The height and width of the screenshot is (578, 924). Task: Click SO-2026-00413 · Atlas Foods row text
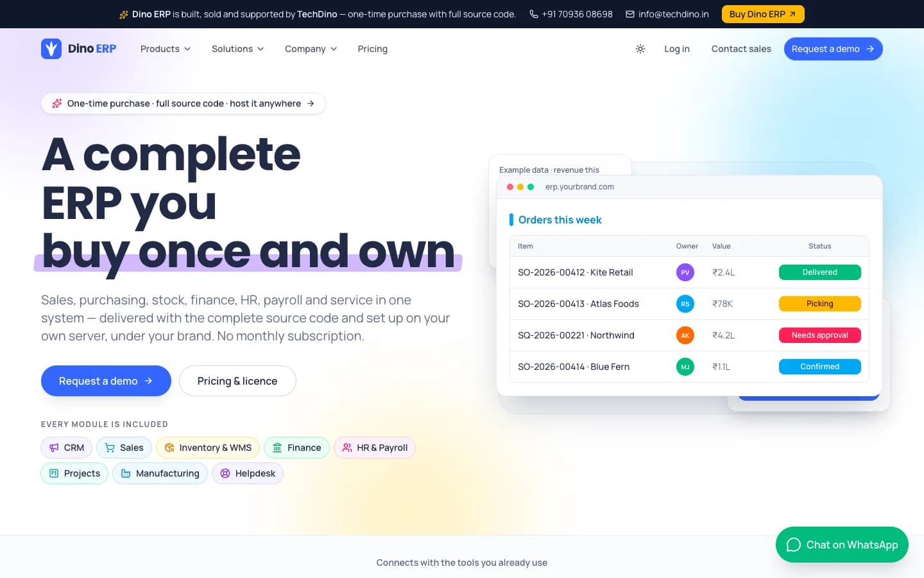pos(578,304)
